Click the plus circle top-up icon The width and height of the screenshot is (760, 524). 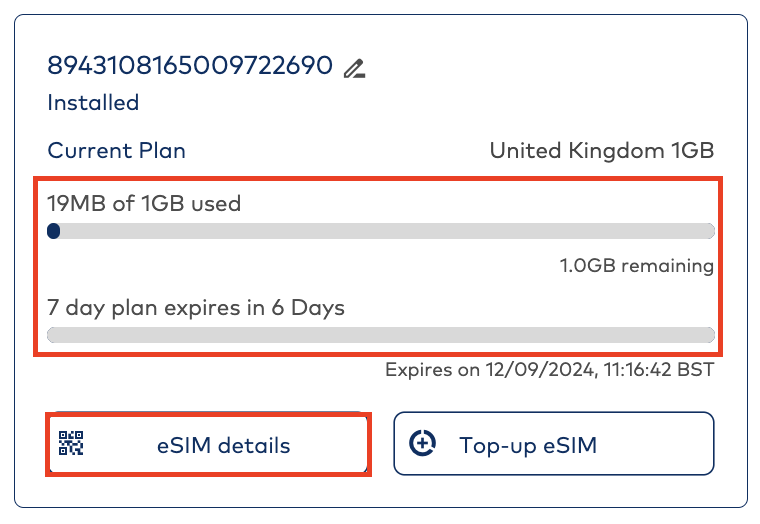(x=424, y=444)
